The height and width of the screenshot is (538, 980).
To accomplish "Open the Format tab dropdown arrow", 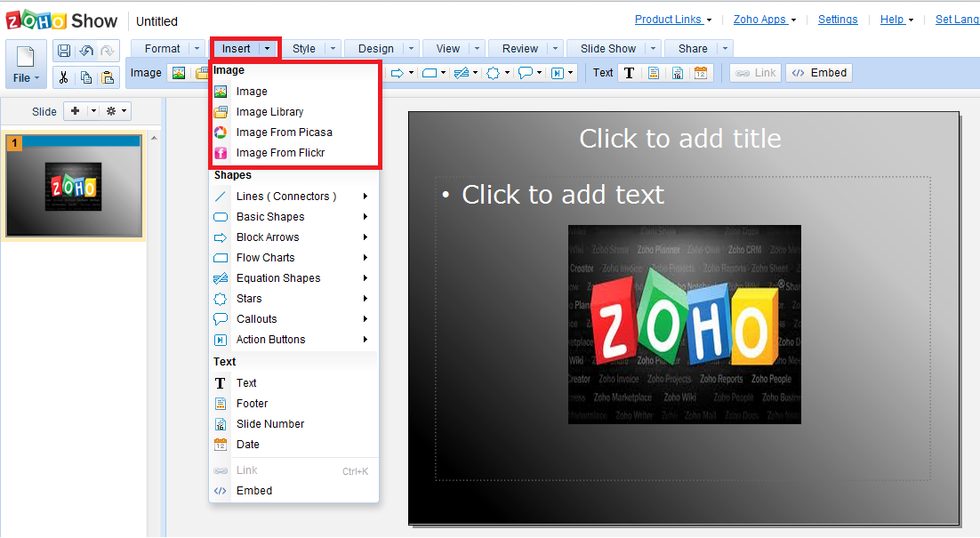I will 197,49.
